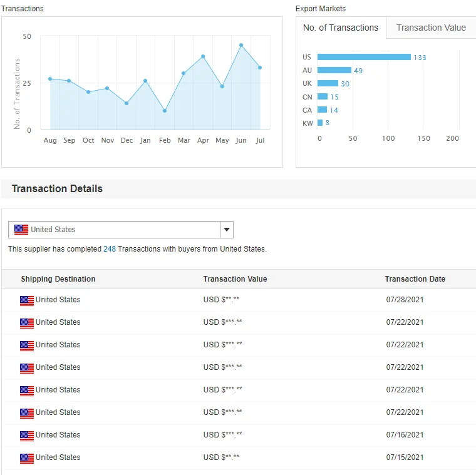Click the April data point on chart
This screenshot has height=475, width=476.
tap(203, 56)
